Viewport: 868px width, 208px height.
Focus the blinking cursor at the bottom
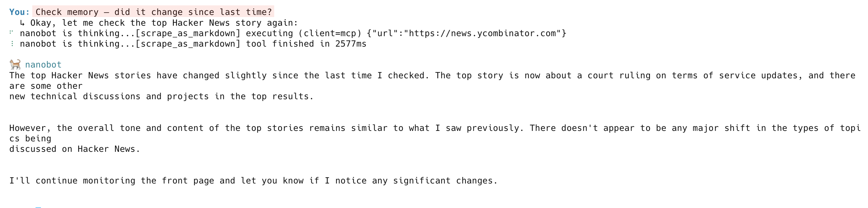pyautogui.click(x=38, y=207)
